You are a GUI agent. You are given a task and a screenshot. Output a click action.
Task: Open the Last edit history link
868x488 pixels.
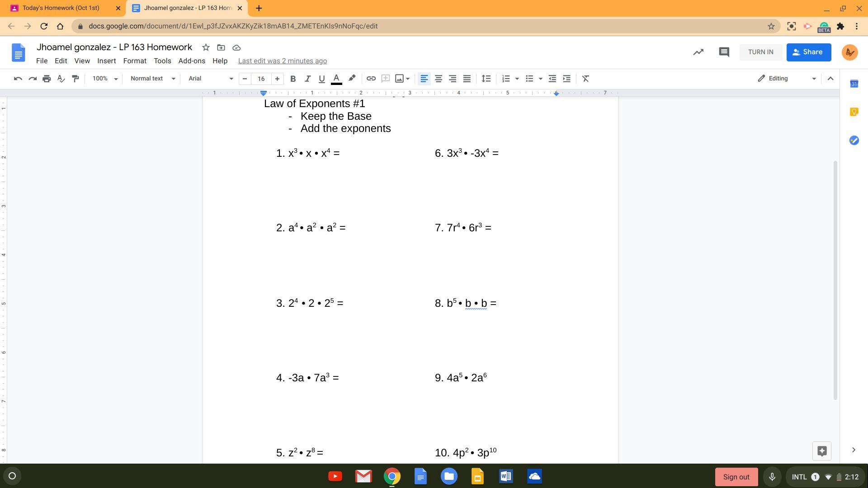point(282,61)
